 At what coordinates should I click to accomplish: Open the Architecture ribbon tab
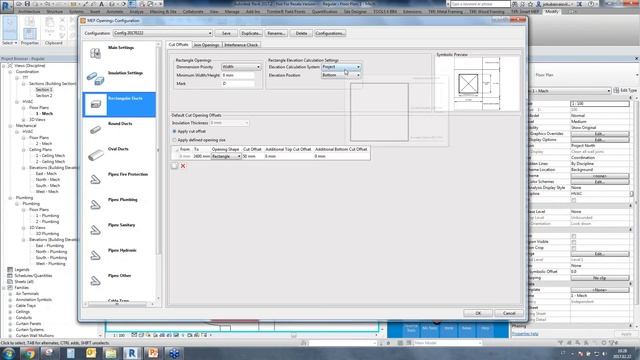click(29, 12)
